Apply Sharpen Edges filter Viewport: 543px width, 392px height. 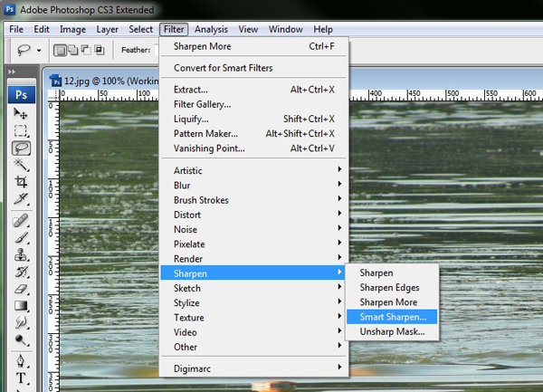tap(392, 287)
